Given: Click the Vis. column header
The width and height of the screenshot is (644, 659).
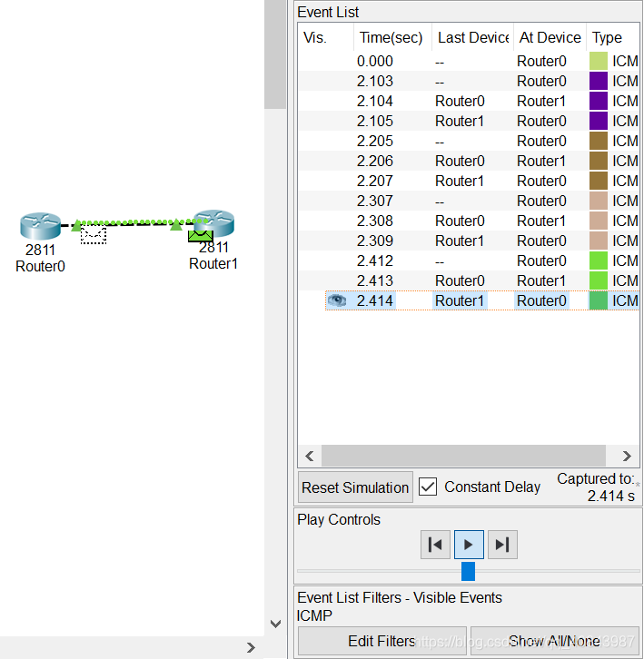Looking at the screenshot, I should [x=325, y=38].
